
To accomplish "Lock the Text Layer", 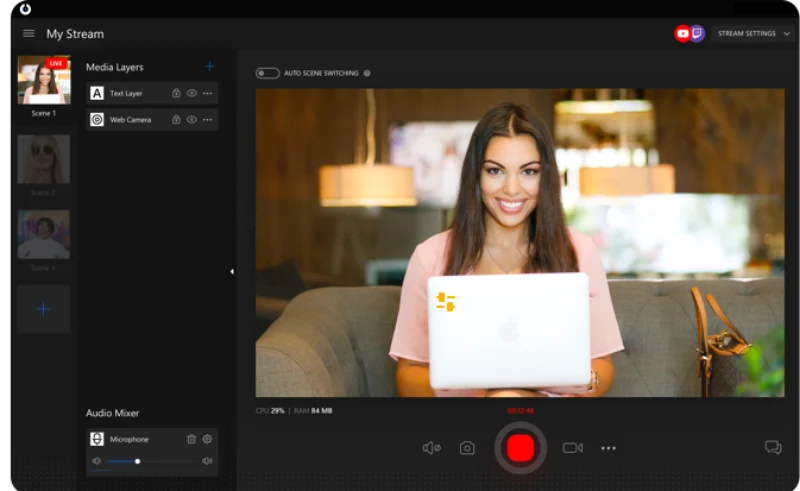I will tap(176, 93).
